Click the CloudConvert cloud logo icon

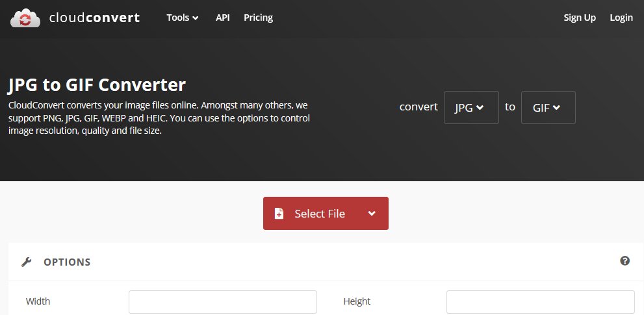point(25,18)
